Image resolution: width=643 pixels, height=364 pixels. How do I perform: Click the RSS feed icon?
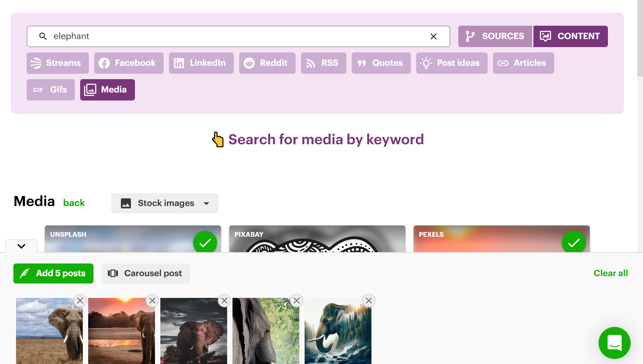click(311, 63)
